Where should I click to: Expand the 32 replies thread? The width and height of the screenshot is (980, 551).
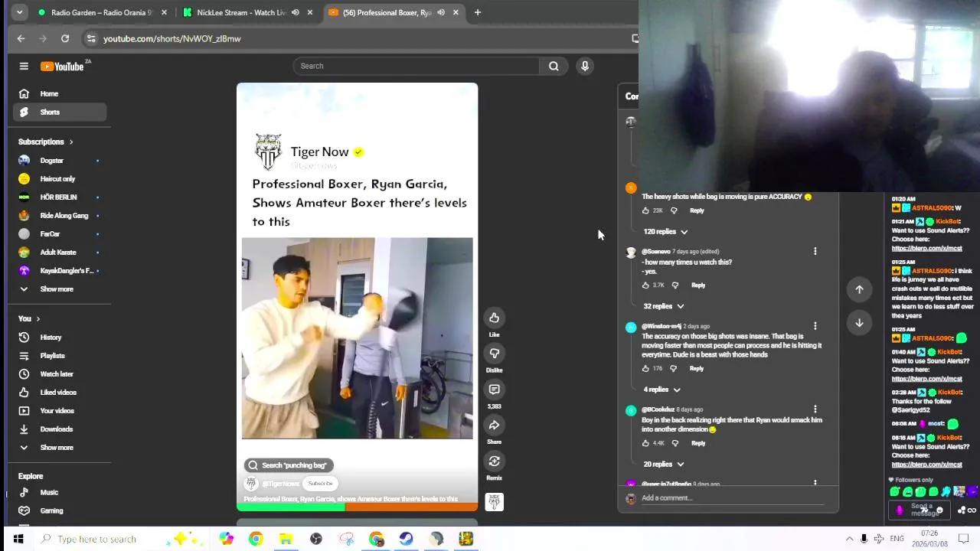point(664,306)
